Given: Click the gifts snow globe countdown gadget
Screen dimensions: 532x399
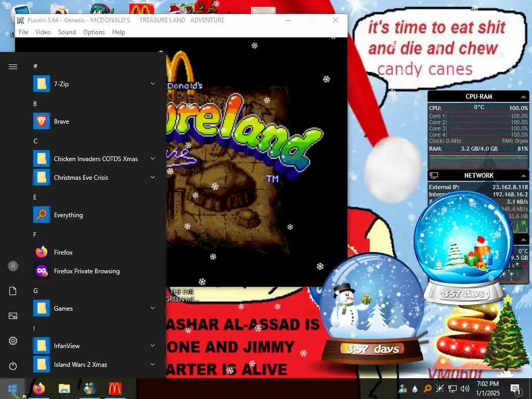Looking at the screenshot, I should (x=464, y=248).
